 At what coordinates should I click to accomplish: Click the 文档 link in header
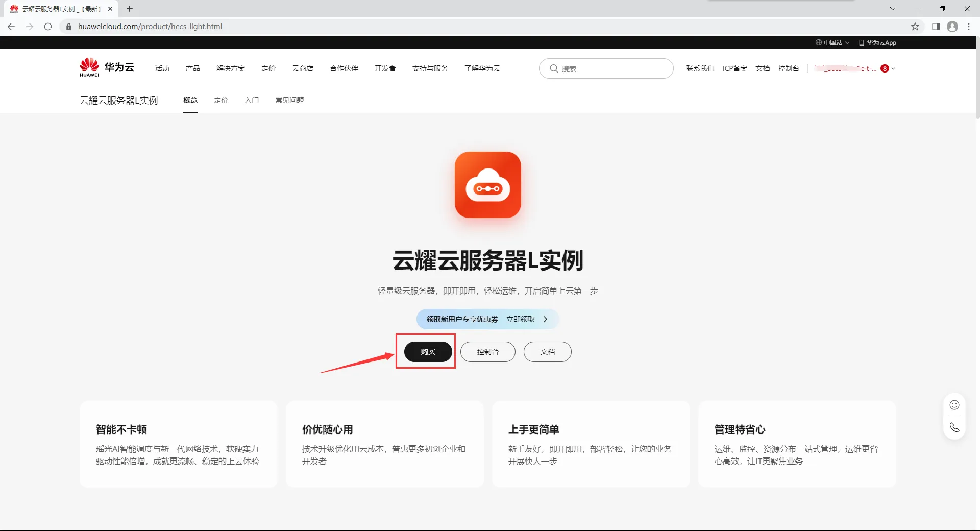pyautogui.click(x=763, y=68)
